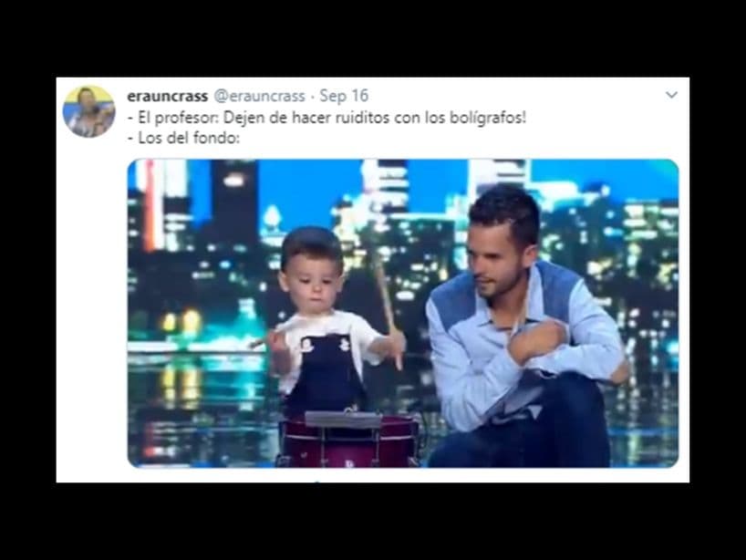
Task: Visit the @erauncrass handle link
Action: click(x=259, y=96)
